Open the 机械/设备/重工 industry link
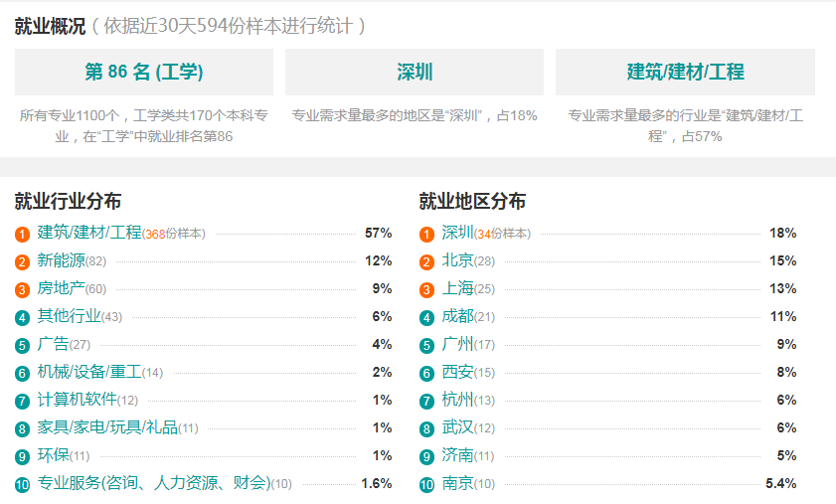Image resolution: width=836 pixels, height=504 pixels. [89, 371]
